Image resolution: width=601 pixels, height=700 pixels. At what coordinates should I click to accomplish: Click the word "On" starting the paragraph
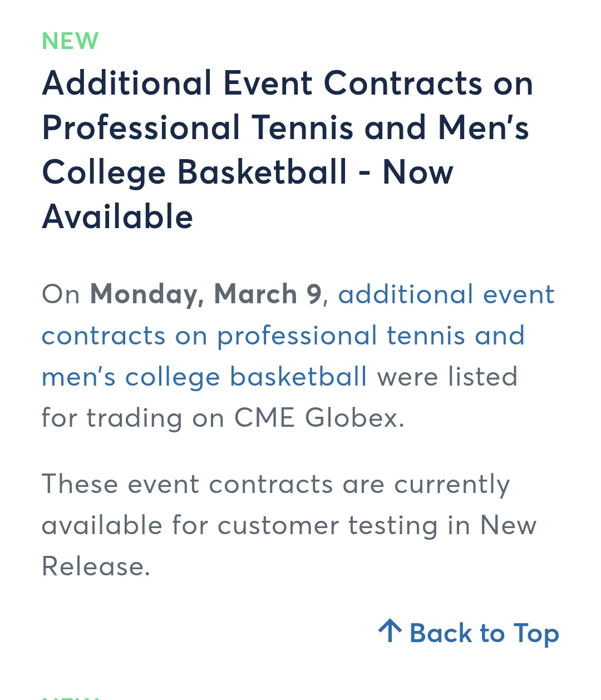(61, 294)
